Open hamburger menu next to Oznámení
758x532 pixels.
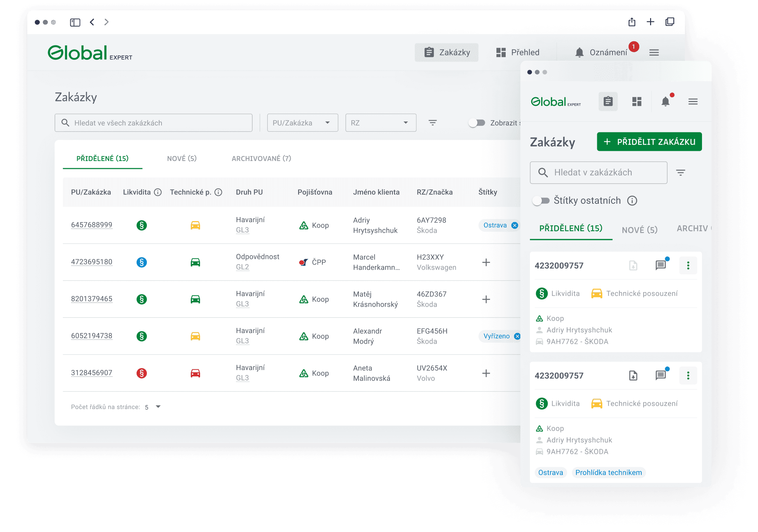click(x=654, y=52)
